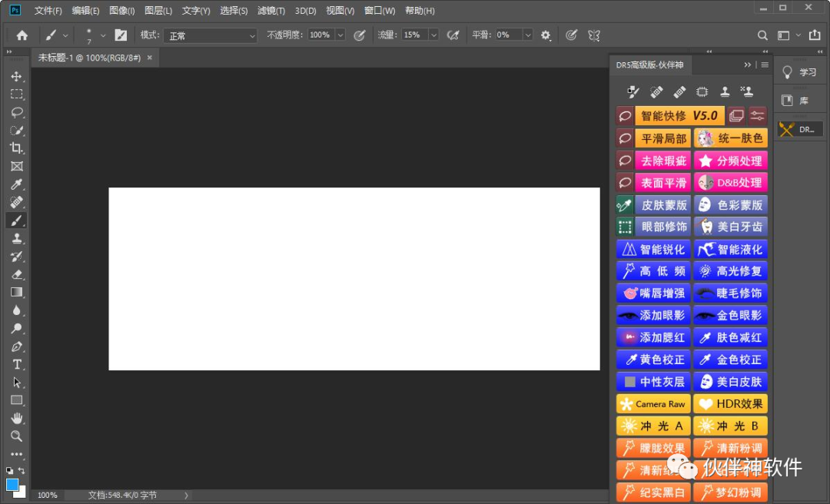Screen dimensions: 830x504
Task: Switch to the 未标题-1 document tab
Action: coord(89,58)
